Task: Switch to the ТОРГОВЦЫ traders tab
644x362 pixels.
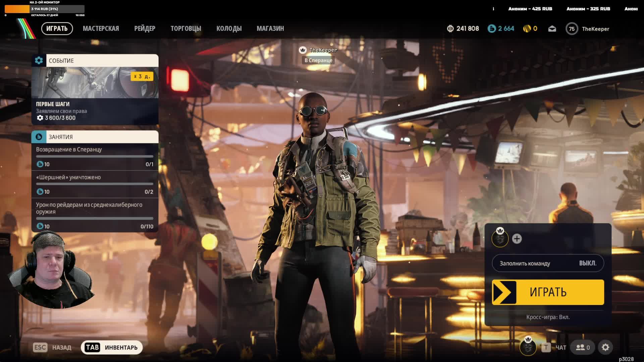Action: point(185,28)
